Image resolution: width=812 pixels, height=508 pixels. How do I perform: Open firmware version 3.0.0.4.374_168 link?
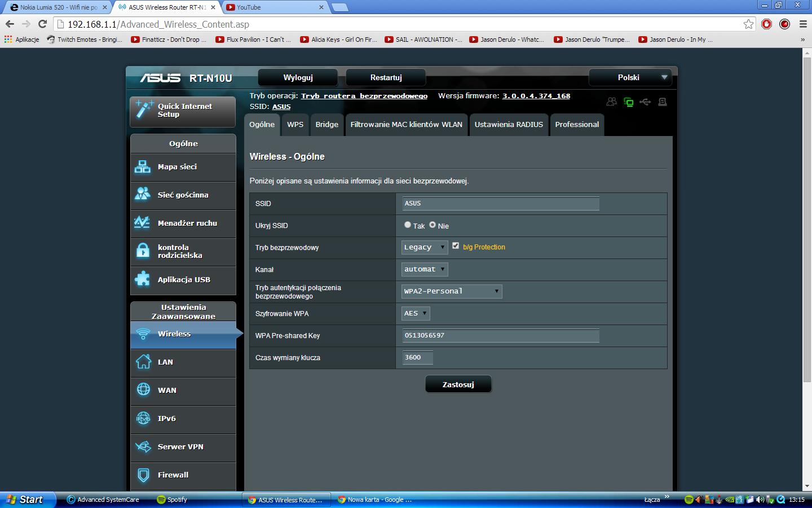tap(536, 96)
